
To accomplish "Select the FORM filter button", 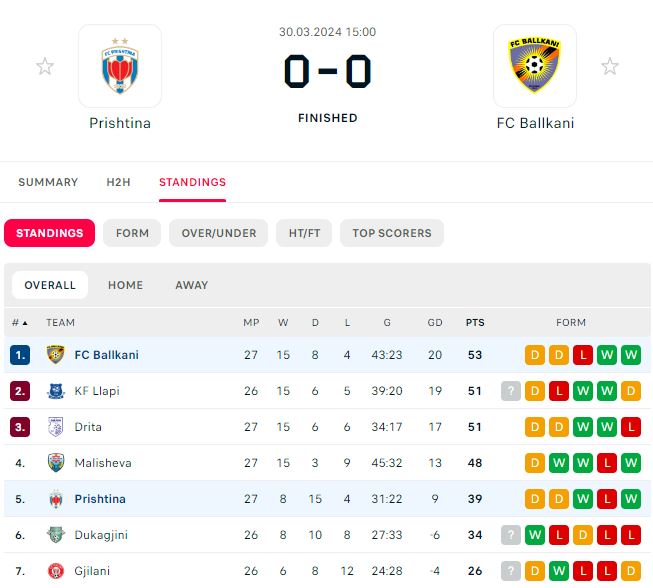I will (132, 233).
